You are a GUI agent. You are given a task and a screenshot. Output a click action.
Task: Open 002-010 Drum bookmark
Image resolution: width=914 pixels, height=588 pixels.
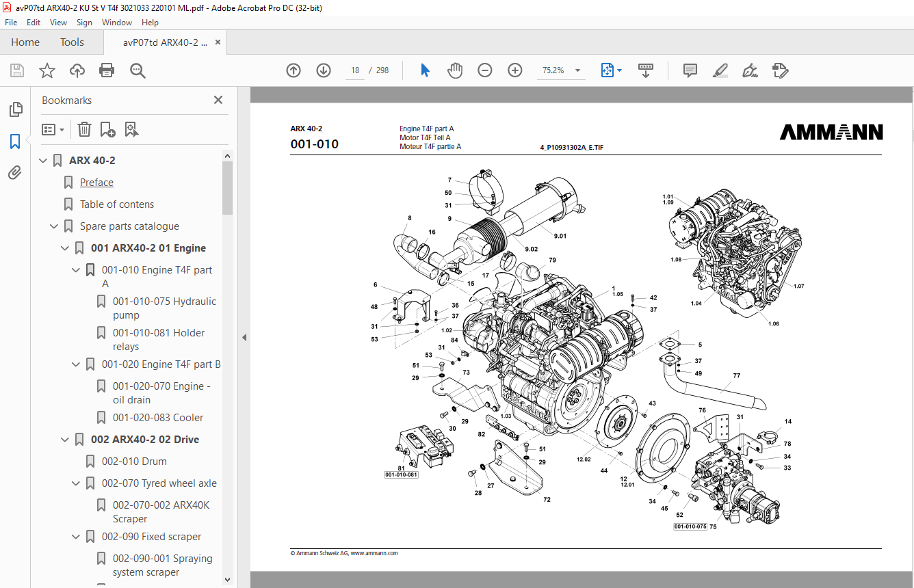pyautogui.click(x=134, y=462)
